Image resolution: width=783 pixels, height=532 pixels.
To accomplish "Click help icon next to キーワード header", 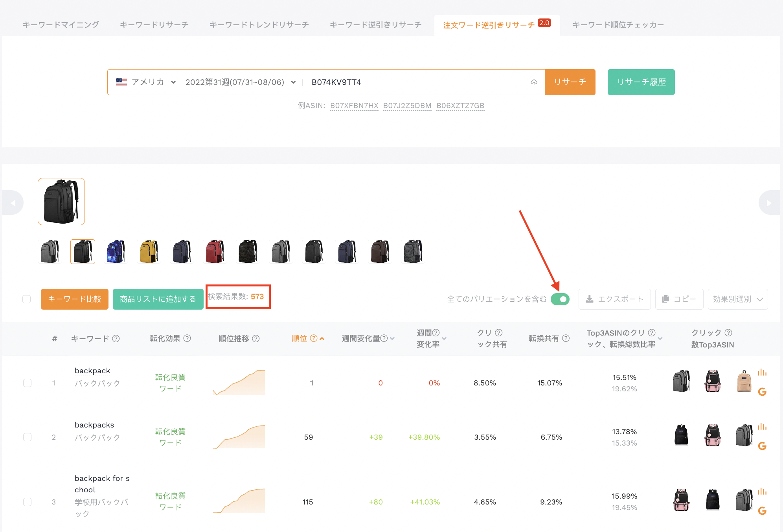I will [116, 338].
